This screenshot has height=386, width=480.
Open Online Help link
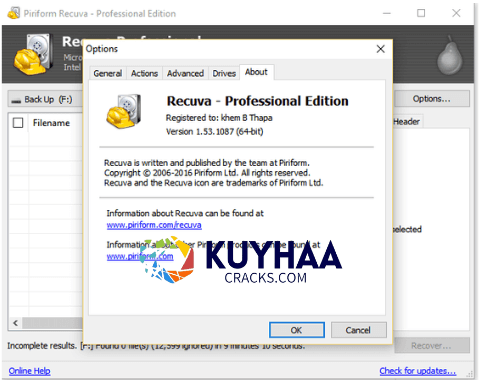pyautogui.click(x=29, y=371)
